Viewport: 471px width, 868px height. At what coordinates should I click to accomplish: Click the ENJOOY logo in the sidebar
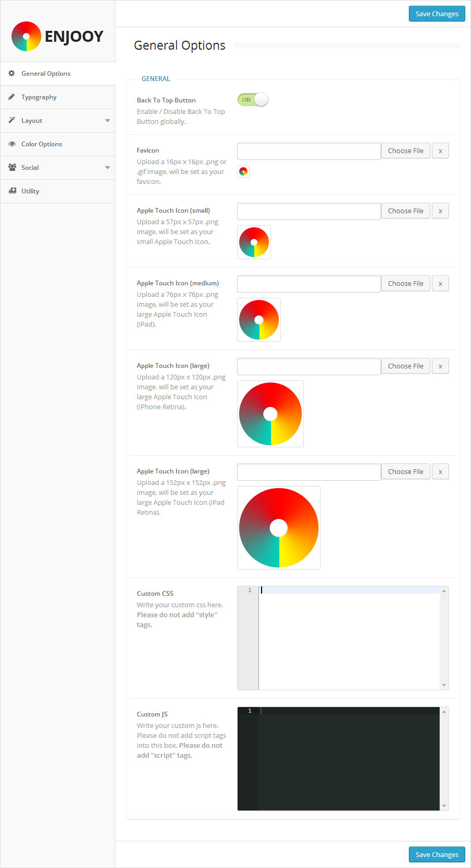57,37
